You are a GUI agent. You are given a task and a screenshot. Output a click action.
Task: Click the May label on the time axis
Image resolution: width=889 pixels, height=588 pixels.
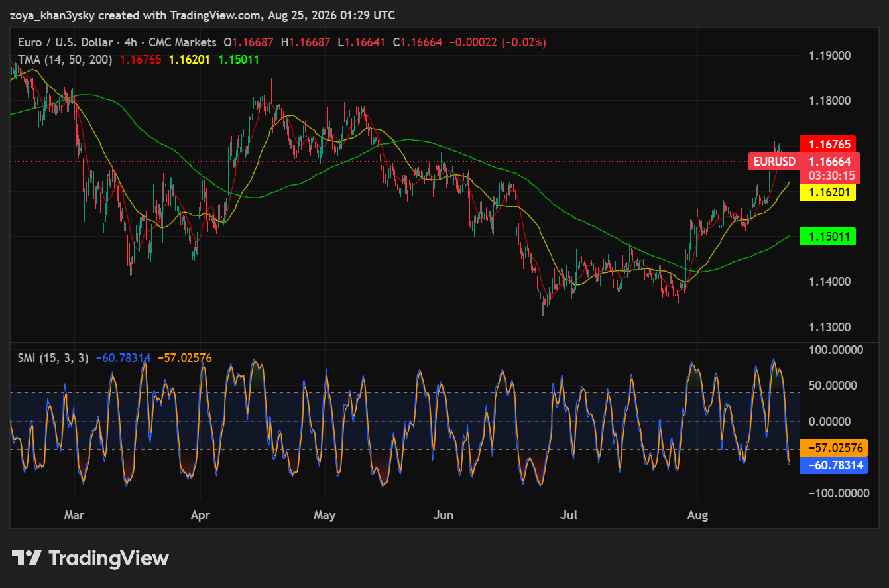(x=325, y=515)
